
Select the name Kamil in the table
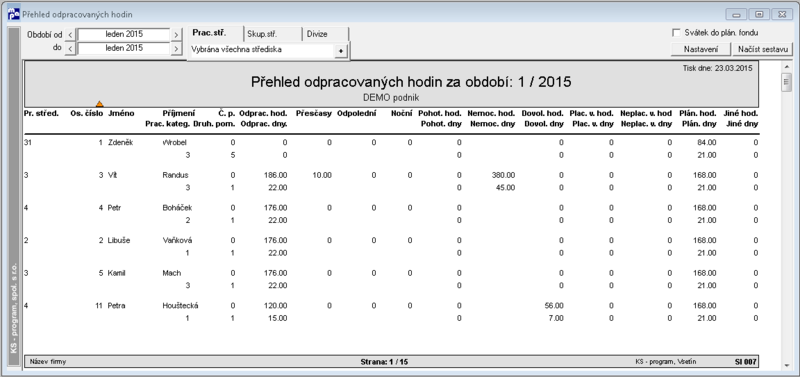(x=116, y=273)
